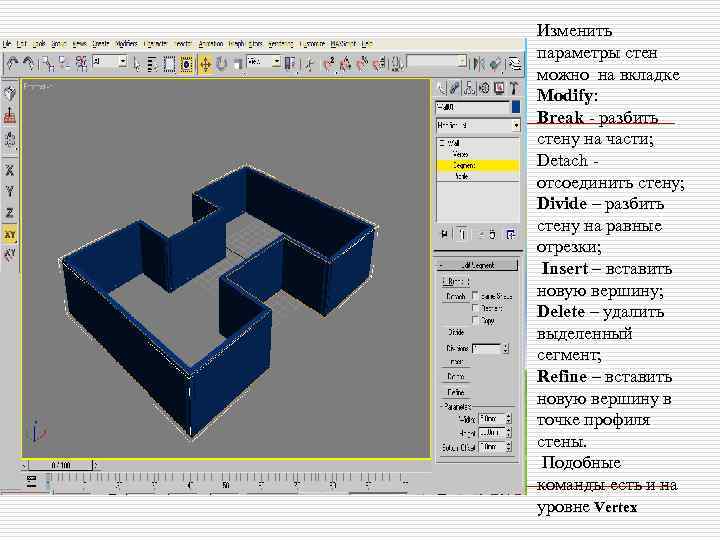Click the Divide button

456,332
